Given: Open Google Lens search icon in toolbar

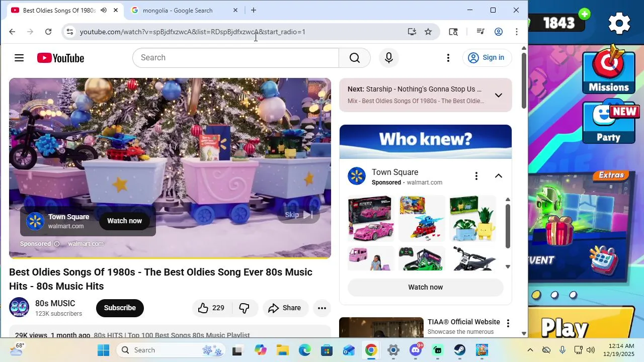Looking at the screenshot, I should 453,32.
